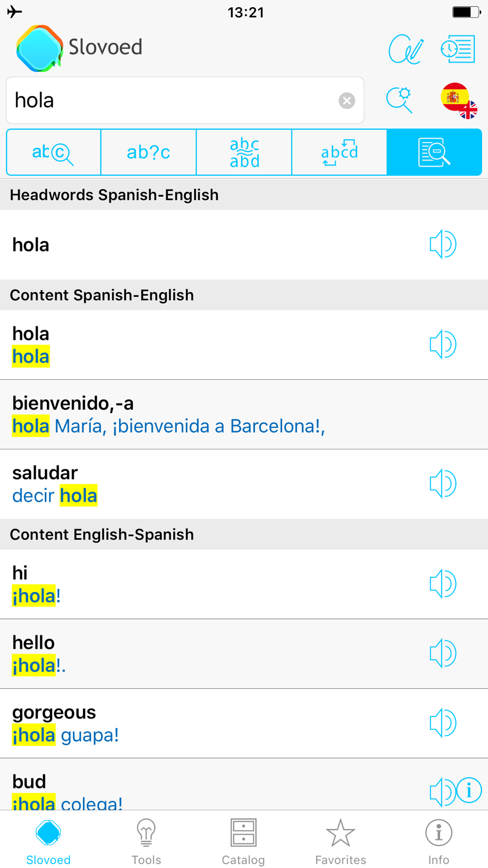Play pronunciation for saludar entry
This screenshot has height=868, width=488.
[x=443, y=484]
